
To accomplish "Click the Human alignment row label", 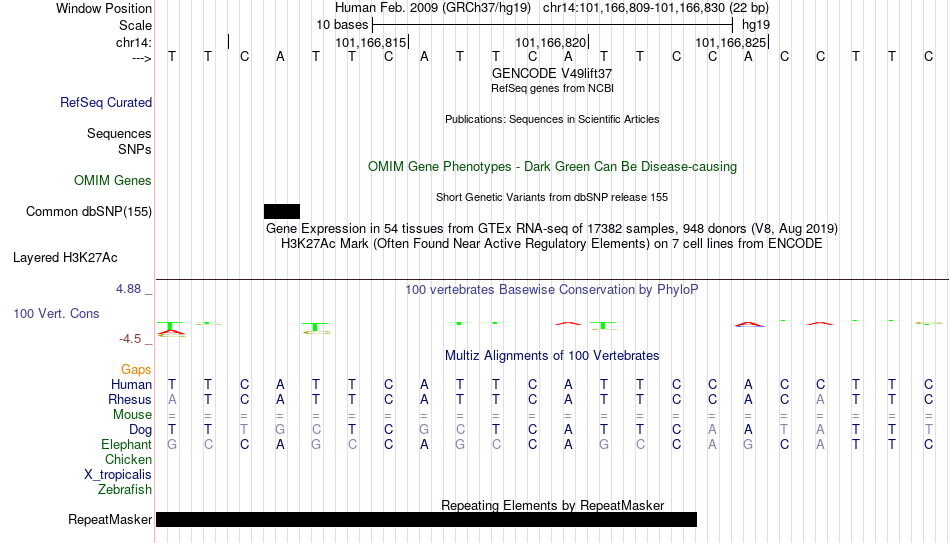I will click(131, 385).
